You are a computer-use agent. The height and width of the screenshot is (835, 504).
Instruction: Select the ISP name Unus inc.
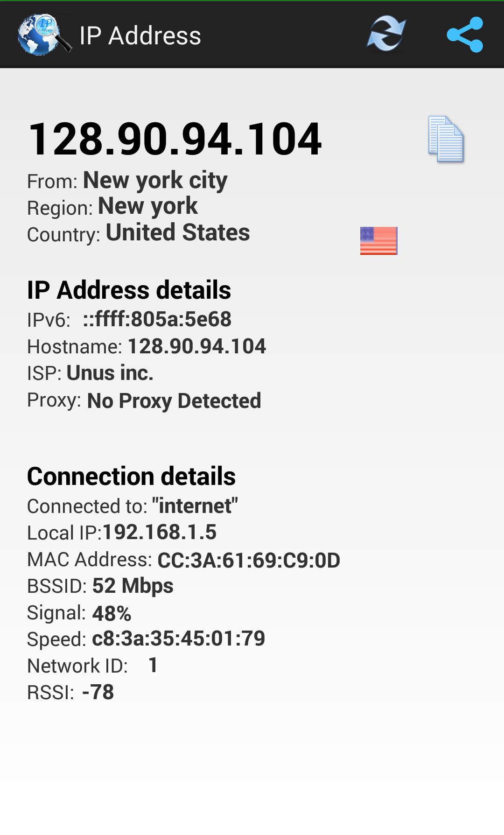click(110, 373)
